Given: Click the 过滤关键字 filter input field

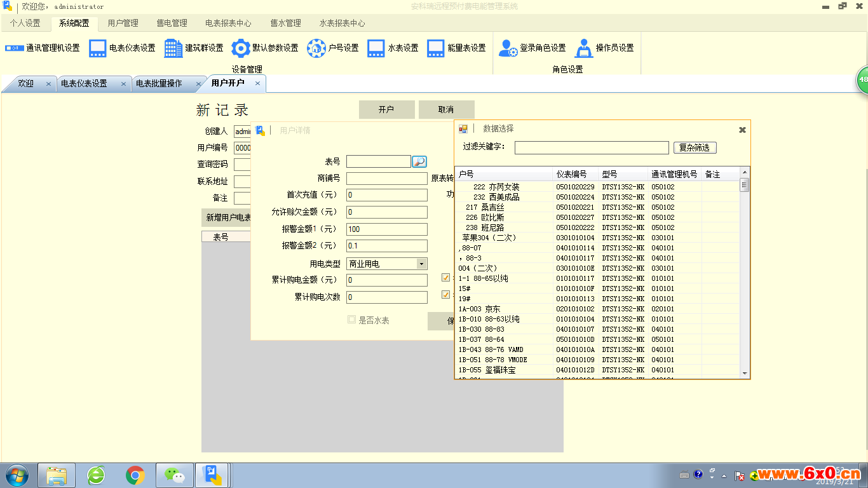Looking at the screenshot, I should pos(592,147).
